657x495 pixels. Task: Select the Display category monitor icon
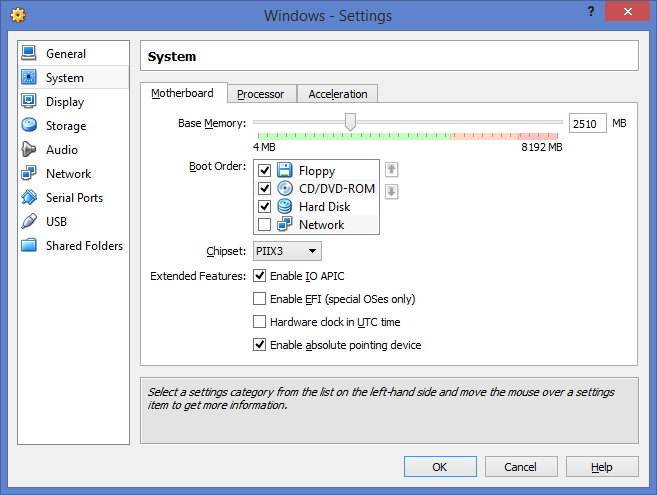click(x=29, y=101)
